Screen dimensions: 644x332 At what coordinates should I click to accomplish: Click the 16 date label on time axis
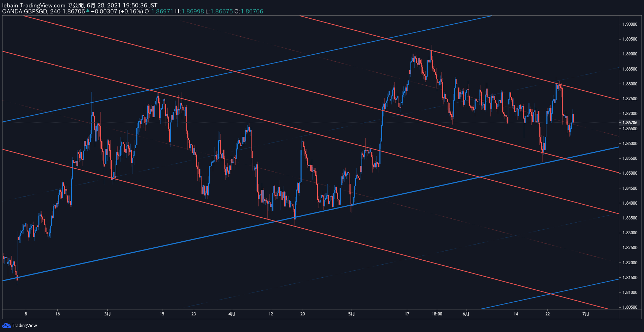tap(58, 314)
